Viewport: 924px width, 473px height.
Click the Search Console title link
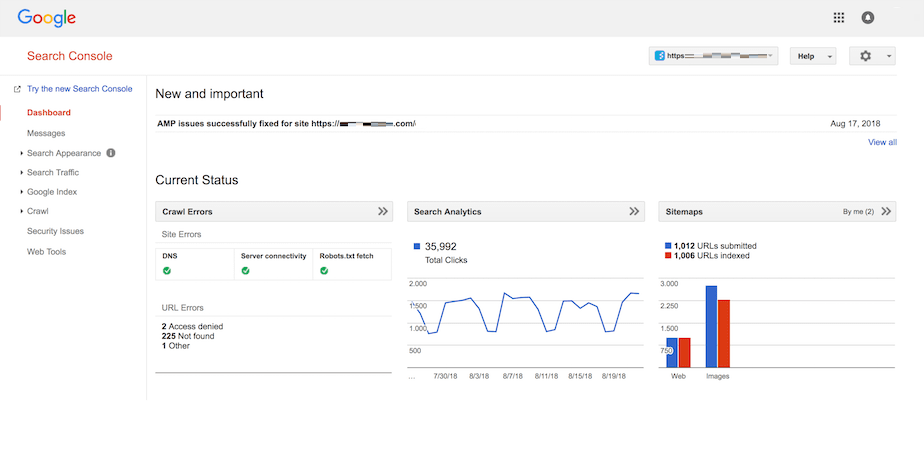70,56
